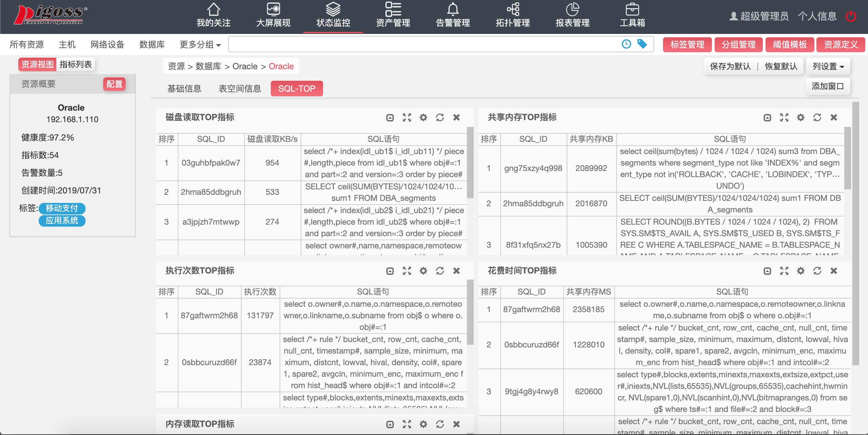Switch to 表空间信息 tab
The width and height of the screenshot is (868, 435).
[x=240, y=89]
